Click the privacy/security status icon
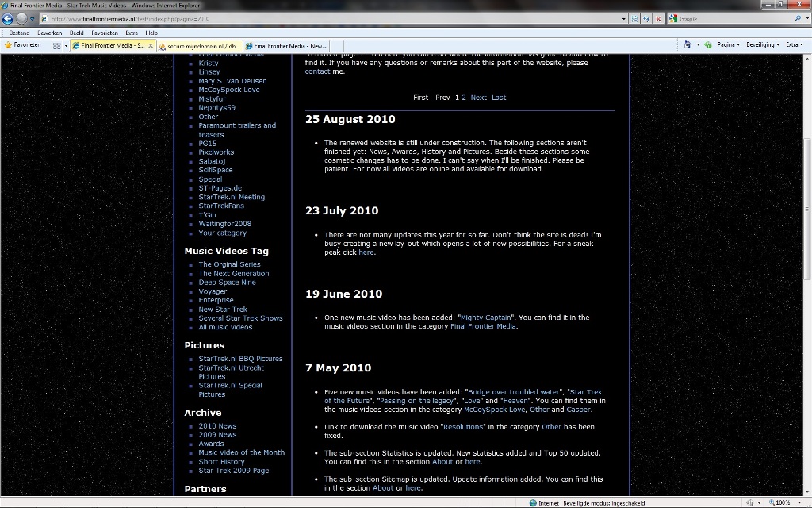The height and width of the screenshot is (508, 812). click(749, 502)
